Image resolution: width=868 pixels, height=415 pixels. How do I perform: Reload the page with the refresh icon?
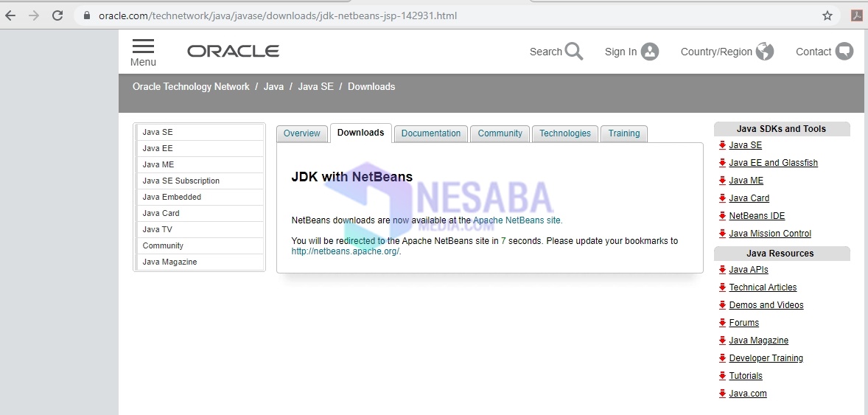(x=57, y=15)
